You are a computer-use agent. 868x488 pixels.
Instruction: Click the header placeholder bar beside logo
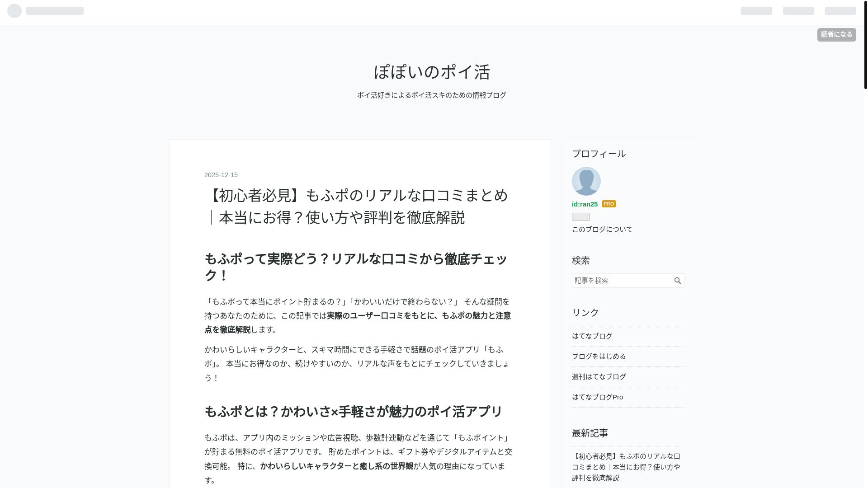tap(55, 11)
